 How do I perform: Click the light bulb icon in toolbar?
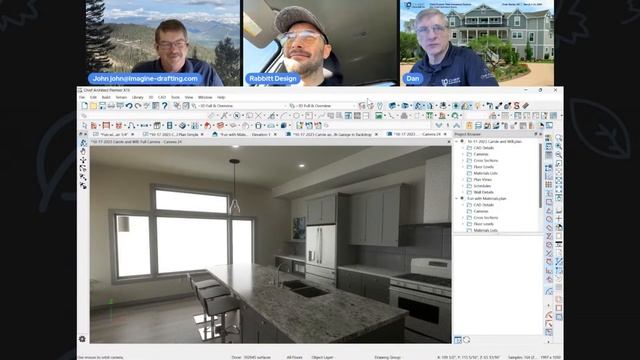coord(478,106)
